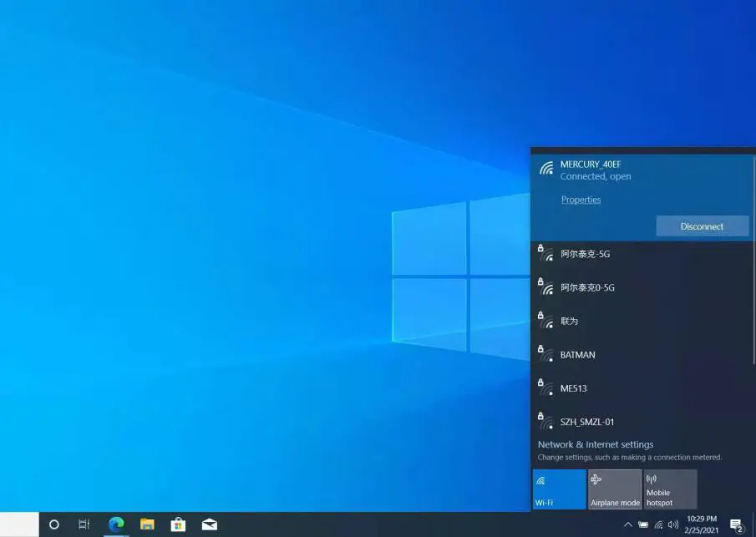Open Task View on the taskbar
The width and height of the screenshot is (756, 537).
click(x=84, y=524)
